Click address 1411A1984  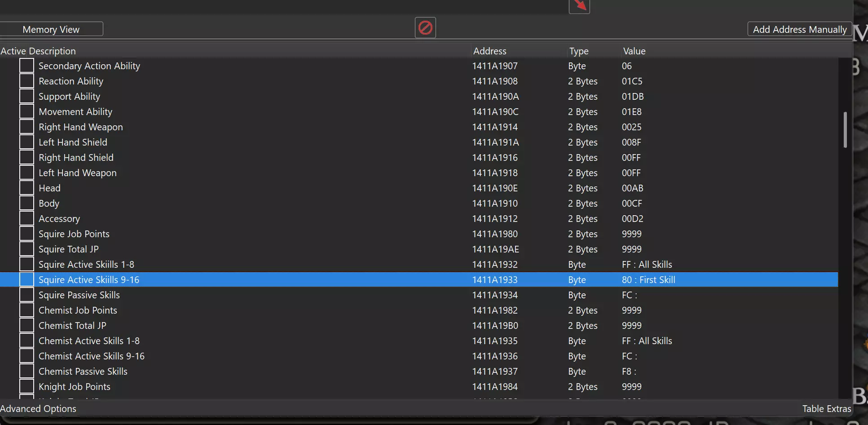495,387
